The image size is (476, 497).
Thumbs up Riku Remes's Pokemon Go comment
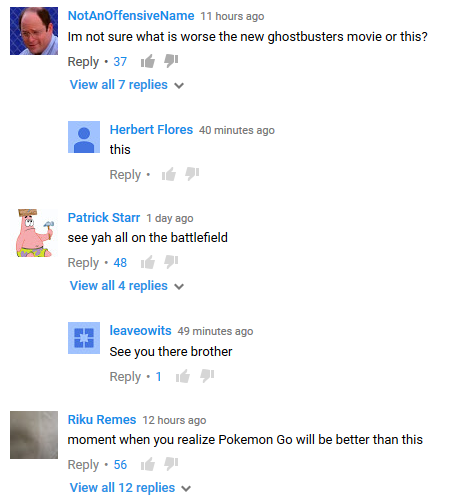click(148, 464)
